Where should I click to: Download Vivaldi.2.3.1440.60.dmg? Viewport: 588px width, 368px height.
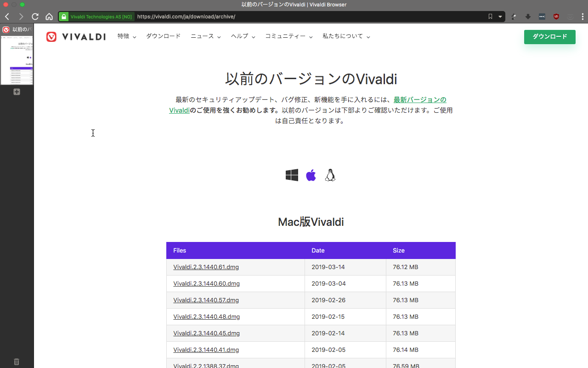(x=206, y=284)
